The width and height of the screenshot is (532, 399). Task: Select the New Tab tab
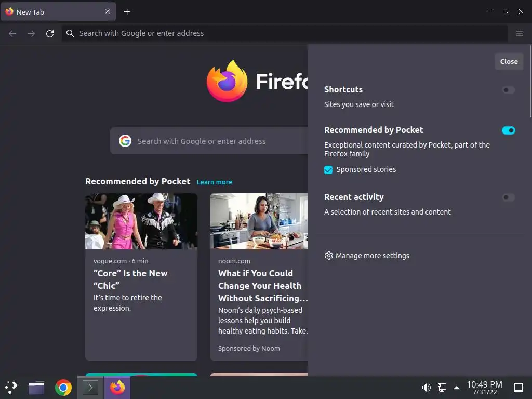point(58,12)
